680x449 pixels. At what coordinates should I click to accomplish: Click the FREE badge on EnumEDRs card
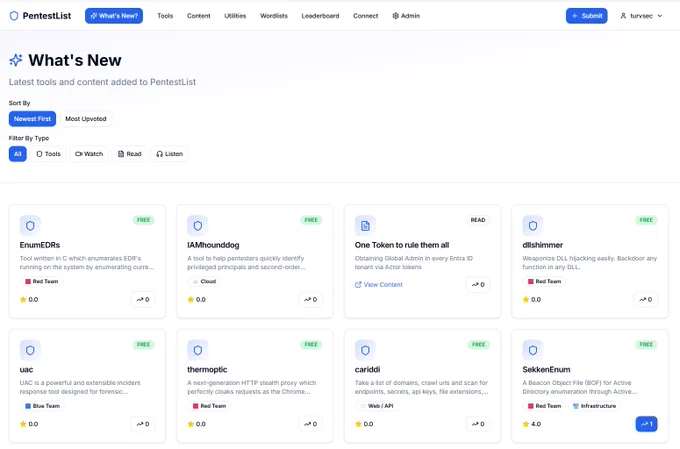point(144,220)
